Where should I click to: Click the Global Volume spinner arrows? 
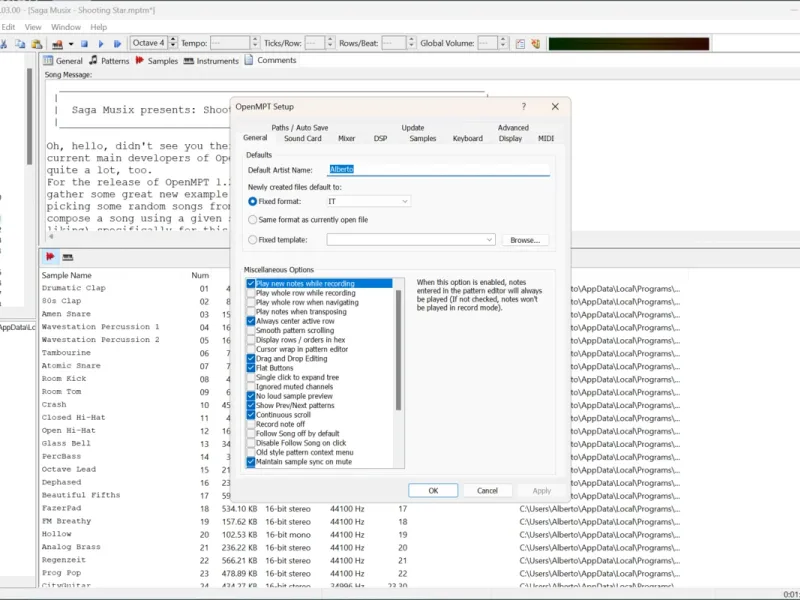(503, 43)
